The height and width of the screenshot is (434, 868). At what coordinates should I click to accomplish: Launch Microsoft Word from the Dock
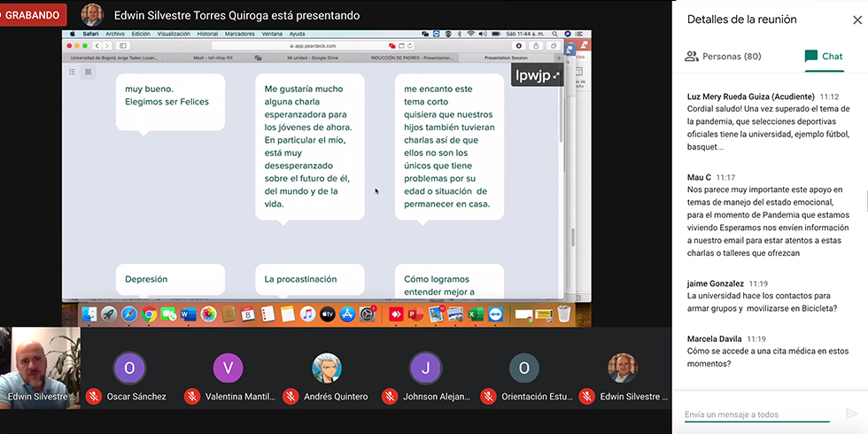(x=188, y=314)
